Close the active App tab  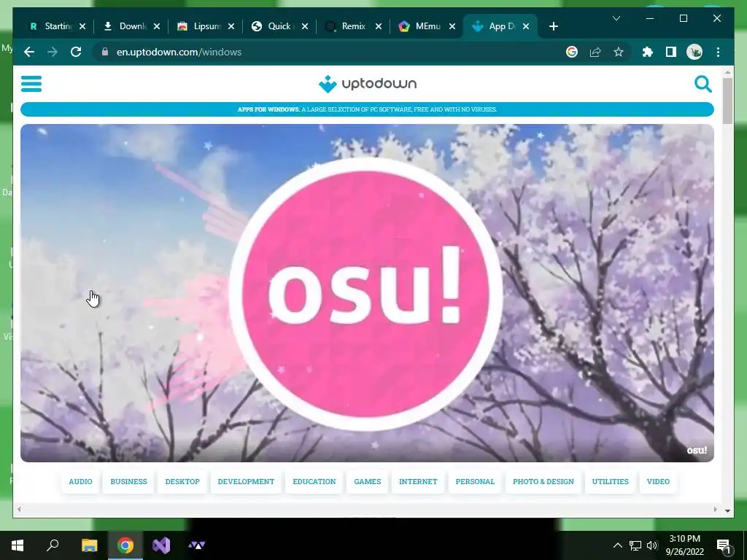[526, 26]
